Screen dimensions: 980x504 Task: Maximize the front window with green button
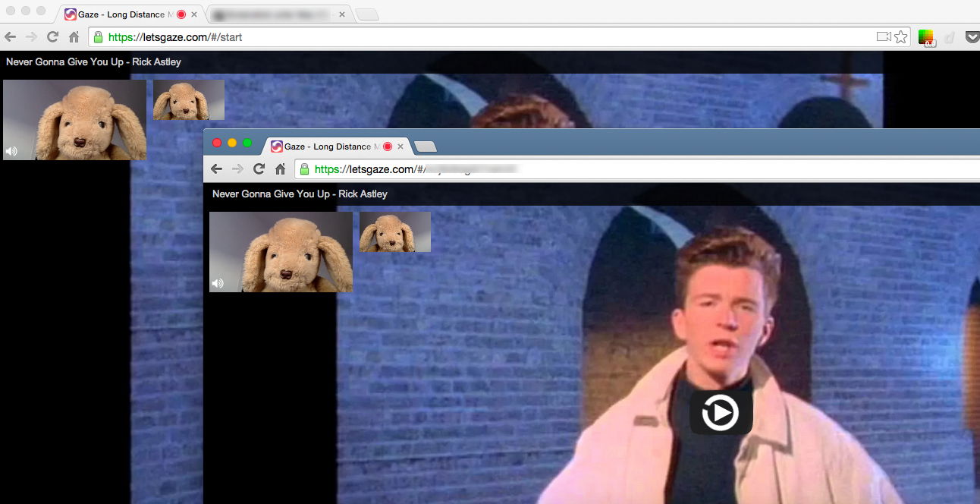point(247,143)
